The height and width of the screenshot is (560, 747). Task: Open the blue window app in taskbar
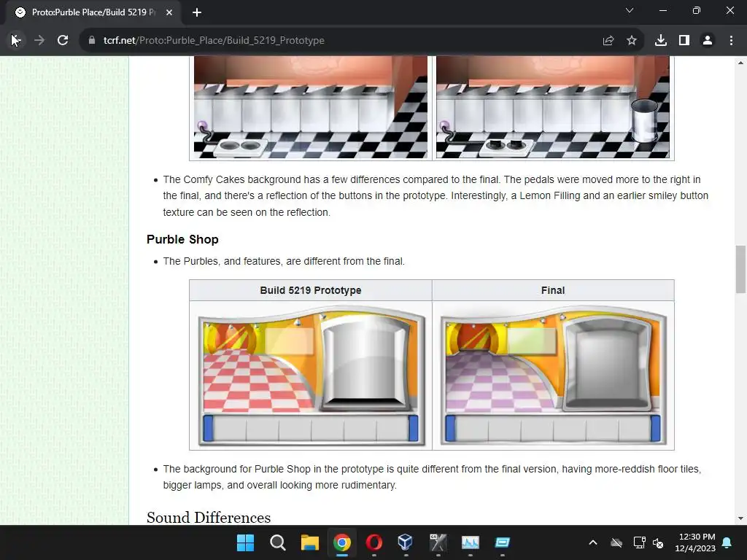point(502,542)
